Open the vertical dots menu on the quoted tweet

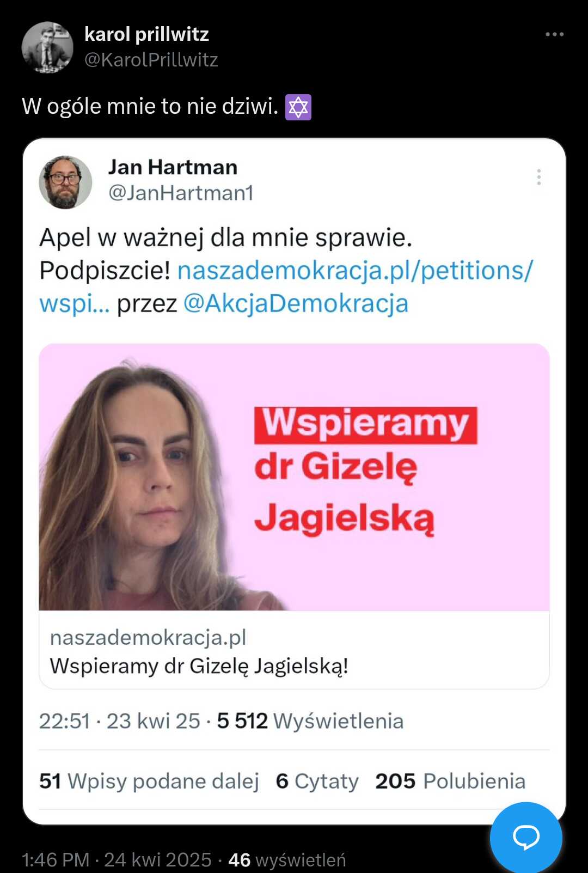(x=538, y=177)
